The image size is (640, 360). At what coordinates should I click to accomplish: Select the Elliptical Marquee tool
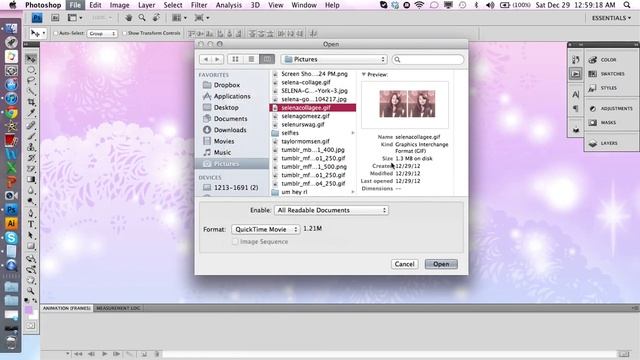(x=31, y=70)
